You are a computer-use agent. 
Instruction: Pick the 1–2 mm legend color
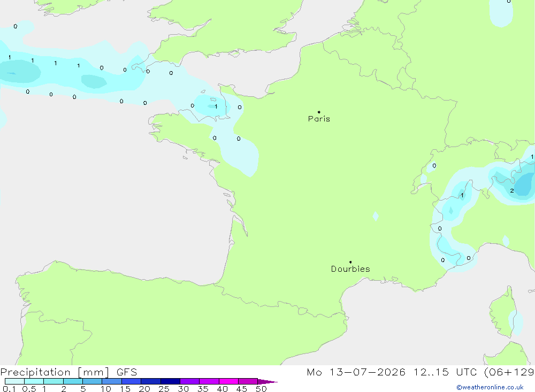click(53, 381)
